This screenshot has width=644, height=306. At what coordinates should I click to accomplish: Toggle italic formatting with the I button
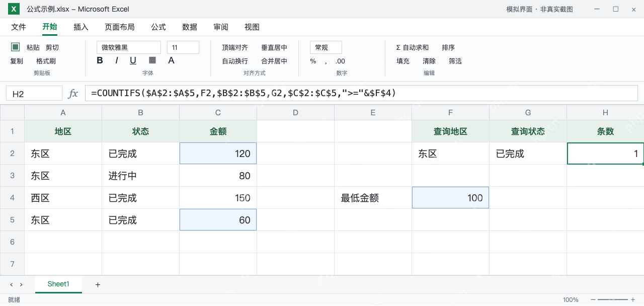click(x=117, y=60)
